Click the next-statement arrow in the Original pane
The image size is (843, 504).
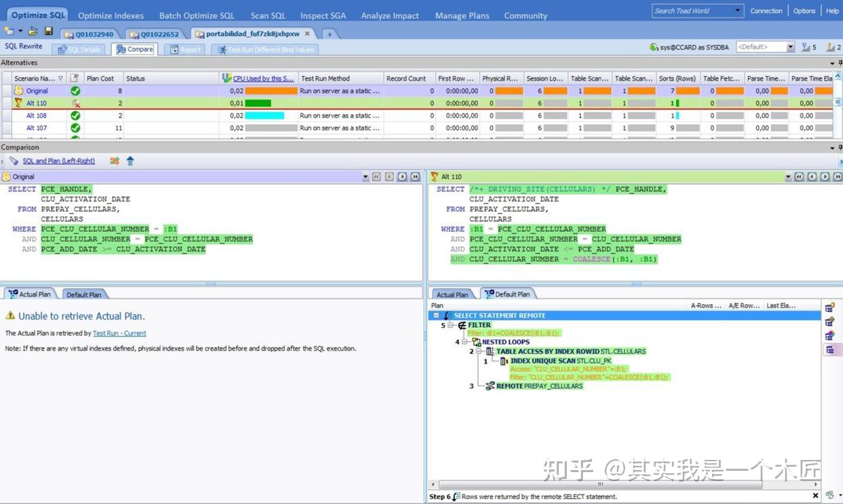click(x=402, y=176)
